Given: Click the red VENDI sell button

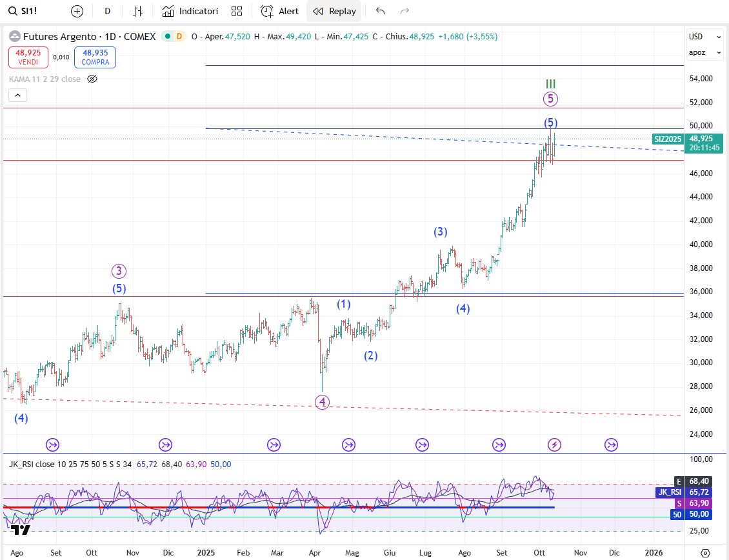Looking at the screenshot, I should click(28, 57).
